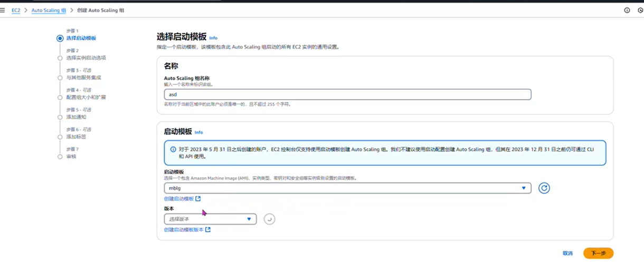Focus the Auto Scaling 组名称 input field
Viewport: 644px width, 280px height.
347,94
